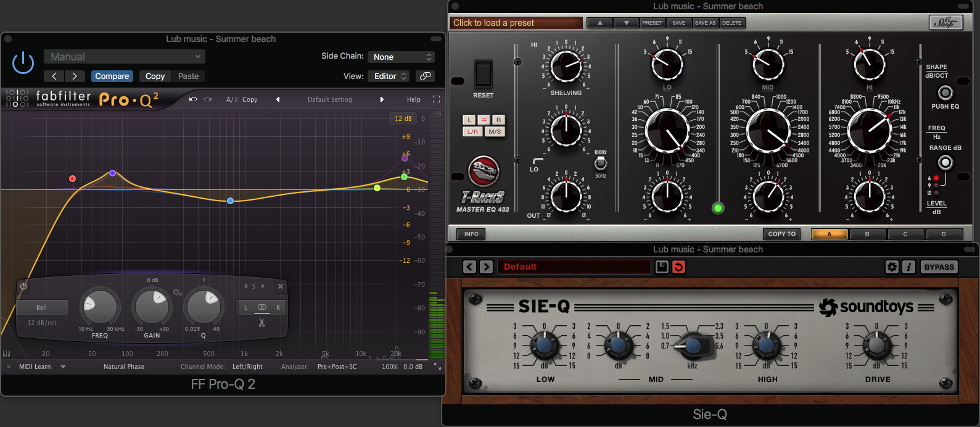
Task: Click BYPASS in Sie-Q
Action: 939,267
